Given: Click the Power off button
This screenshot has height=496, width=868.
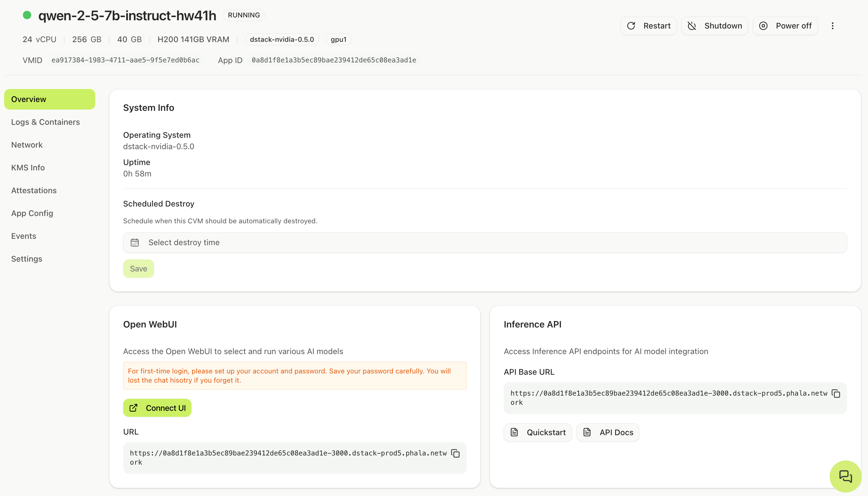Looking at the screenshot, I should pyautogui.click(x=785, y=26).
